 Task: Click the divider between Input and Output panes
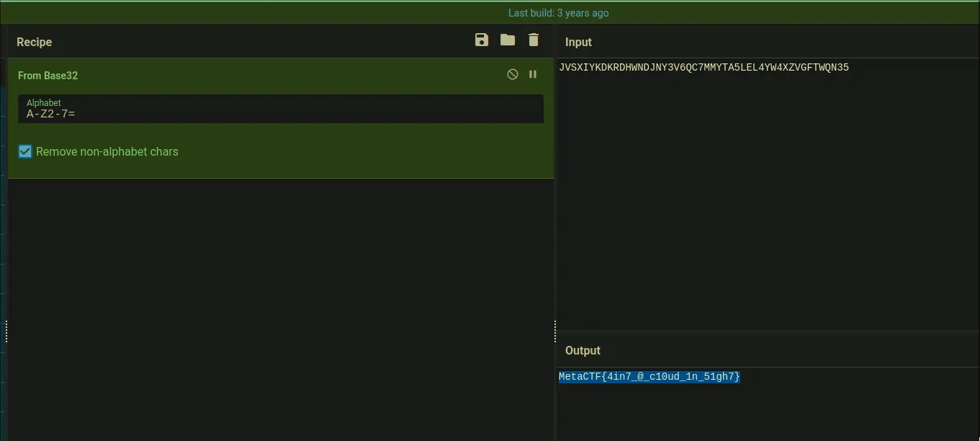[768, 332]
